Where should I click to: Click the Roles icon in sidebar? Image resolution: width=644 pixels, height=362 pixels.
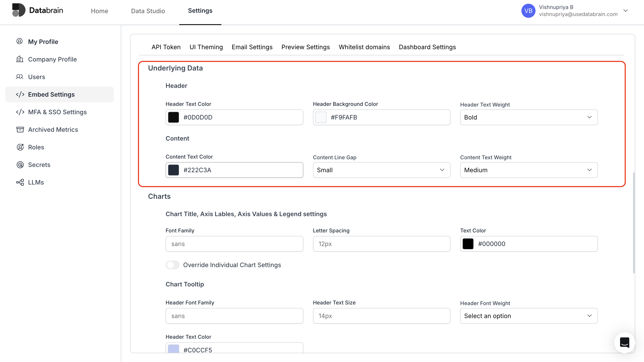click(20, 147)
